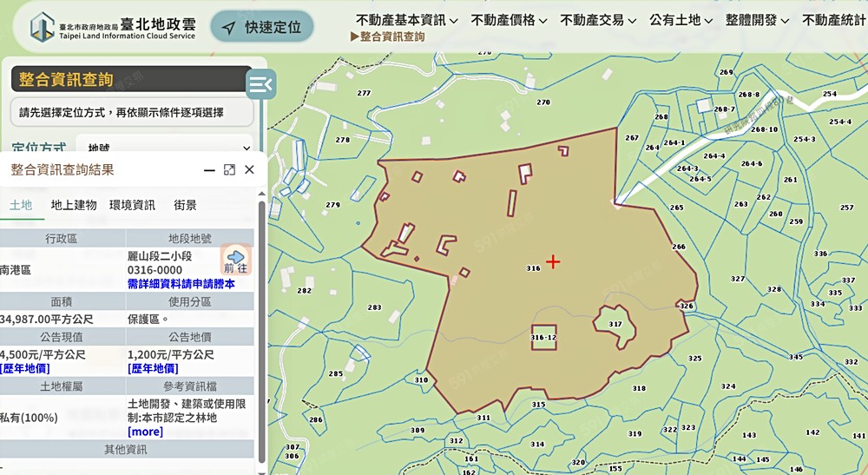Screen dimensions: 868x475
Task: Click 需詳細資料請申請謄本 link
Action: tap(181, 283)
